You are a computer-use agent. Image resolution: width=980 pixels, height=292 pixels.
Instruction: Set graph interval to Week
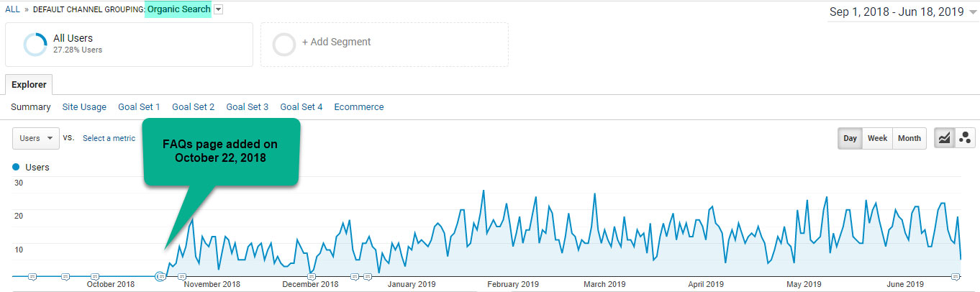[877, 138]
